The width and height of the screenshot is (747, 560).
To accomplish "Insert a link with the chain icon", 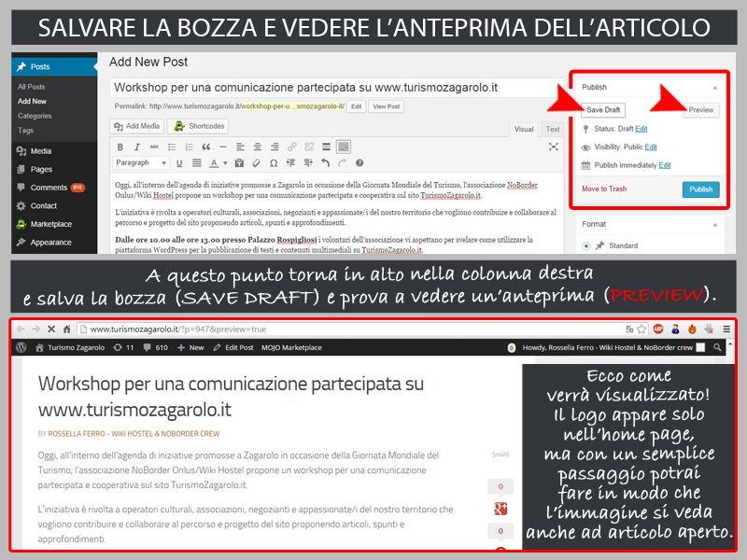I will [x=292, y=147].
